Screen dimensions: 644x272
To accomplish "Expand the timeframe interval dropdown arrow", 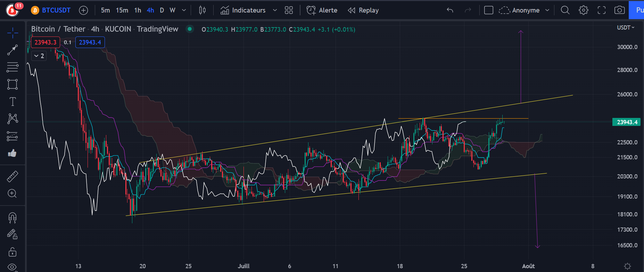I will point(184,10).
